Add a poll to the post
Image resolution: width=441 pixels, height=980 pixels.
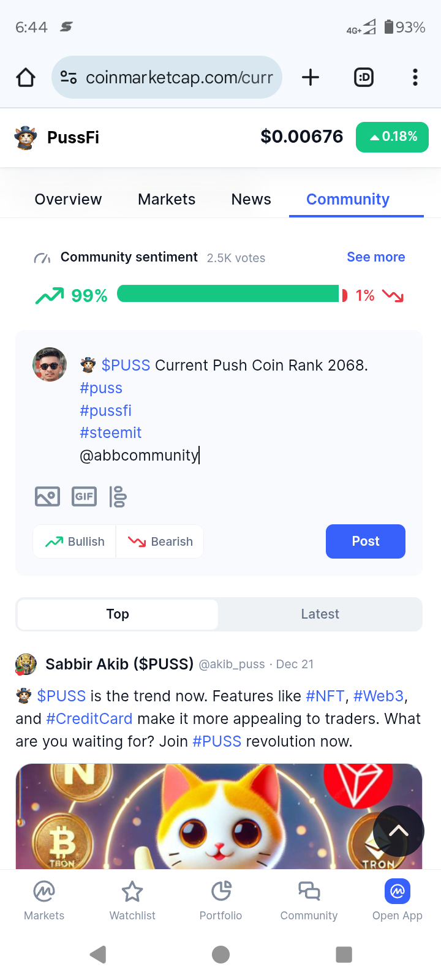(x=118, y=496)
